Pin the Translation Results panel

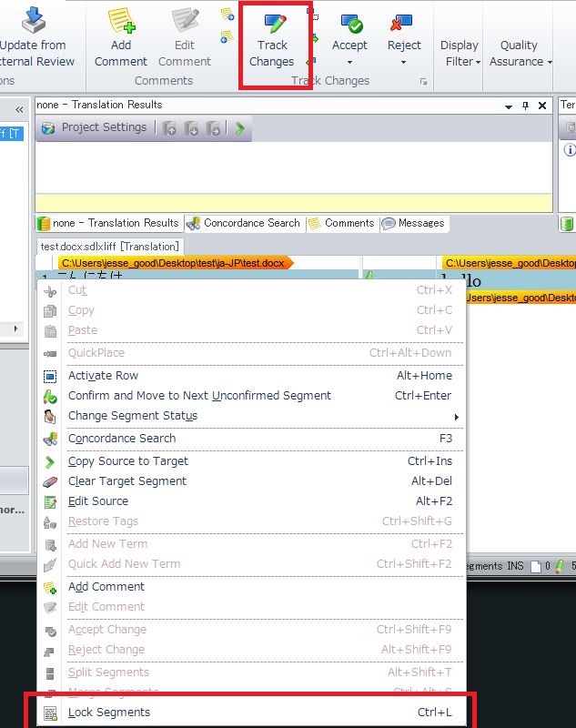[x=525, y=106]
